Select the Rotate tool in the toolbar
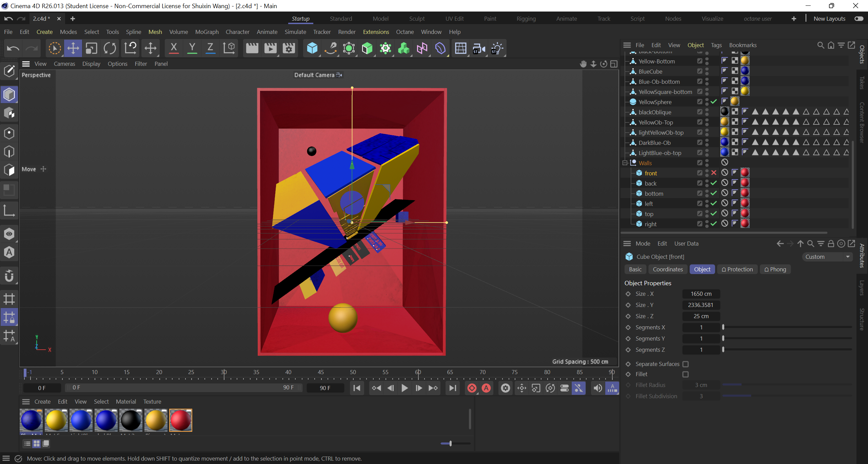The width and height of the screenshot is (868, 464). [x=110, y=48]
